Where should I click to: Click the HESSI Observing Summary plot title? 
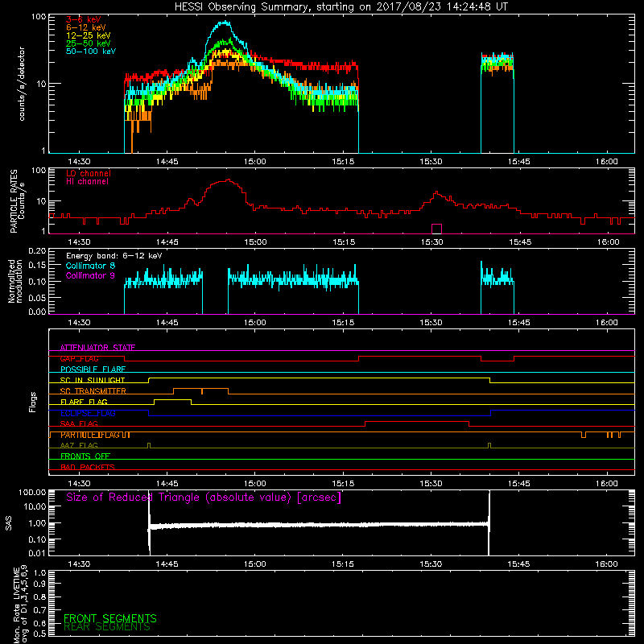[341, 7]
